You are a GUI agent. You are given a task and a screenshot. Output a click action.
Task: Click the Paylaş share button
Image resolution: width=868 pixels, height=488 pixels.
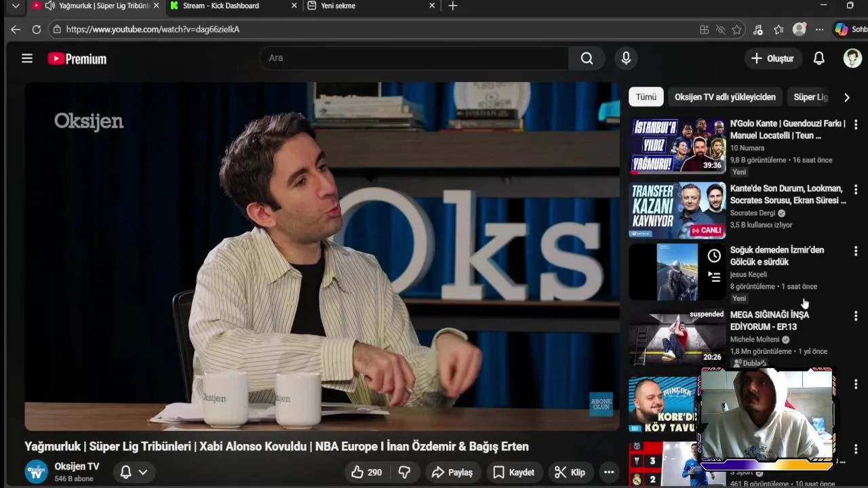click(x=452, y=472)
